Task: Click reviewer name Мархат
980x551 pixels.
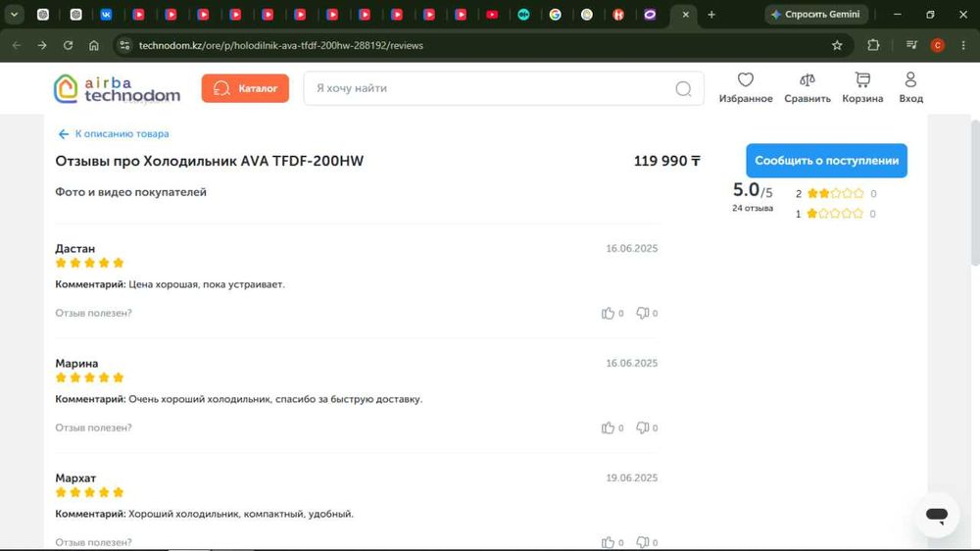Action: click(75, 477)
